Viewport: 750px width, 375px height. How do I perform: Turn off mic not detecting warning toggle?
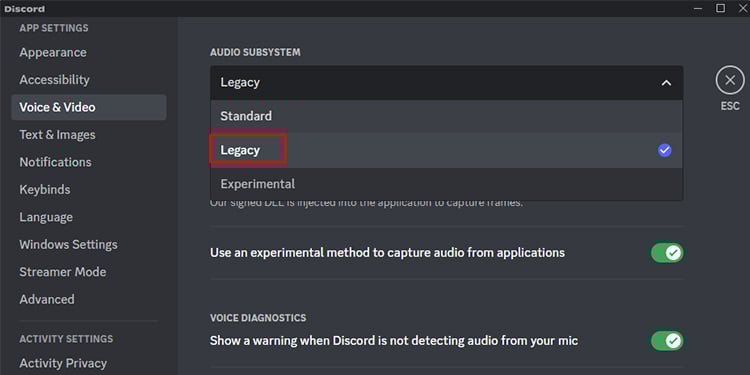coord(667,341)
